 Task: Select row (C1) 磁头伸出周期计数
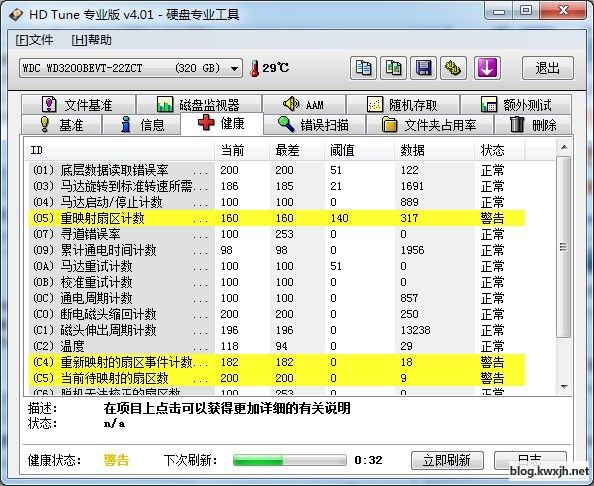[x=277, y=330]
